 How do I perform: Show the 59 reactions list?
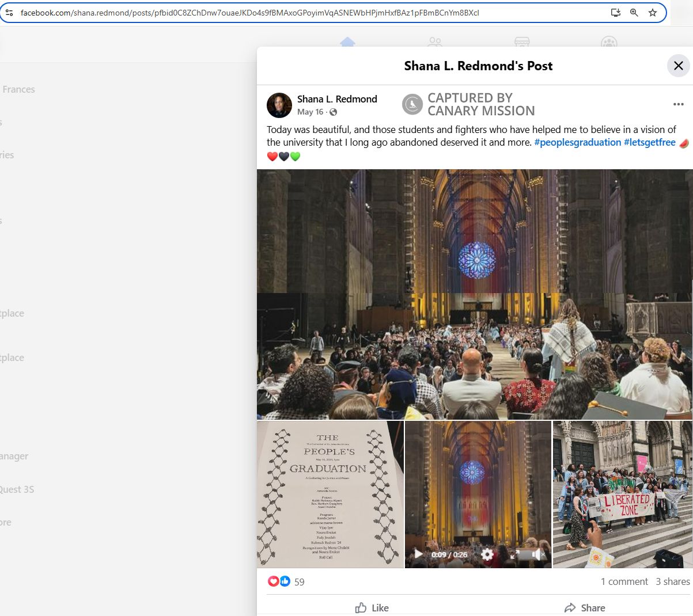tap(299, 582)
